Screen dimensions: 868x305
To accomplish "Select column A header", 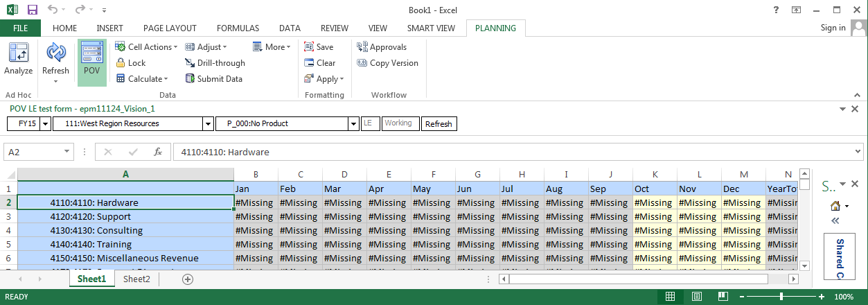I will point(125,174).
